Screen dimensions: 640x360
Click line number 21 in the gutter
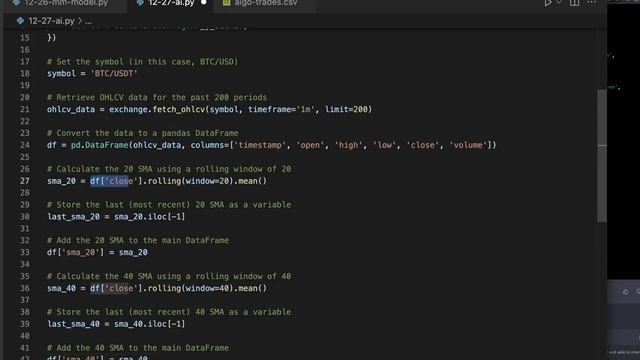coord(25,109)
